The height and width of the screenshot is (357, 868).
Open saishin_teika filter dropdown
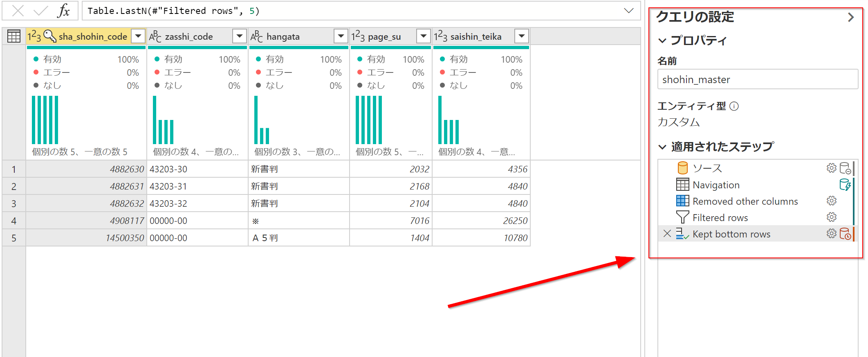(522, 36)
